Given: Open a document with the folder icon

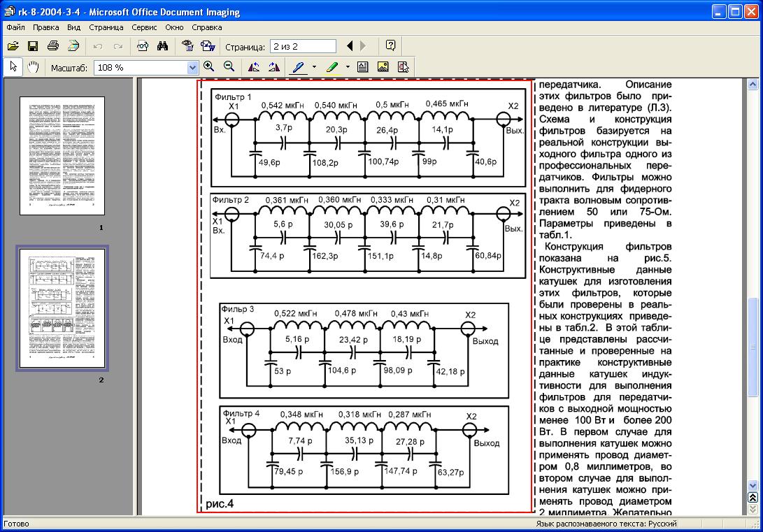Looking at the screenshot, I should [13, 46].
